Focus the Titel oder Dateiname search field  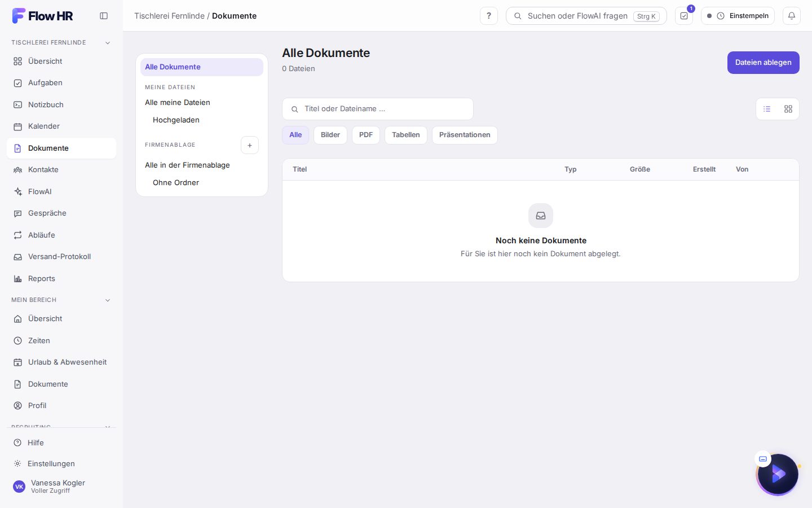(x=378, y=109)
